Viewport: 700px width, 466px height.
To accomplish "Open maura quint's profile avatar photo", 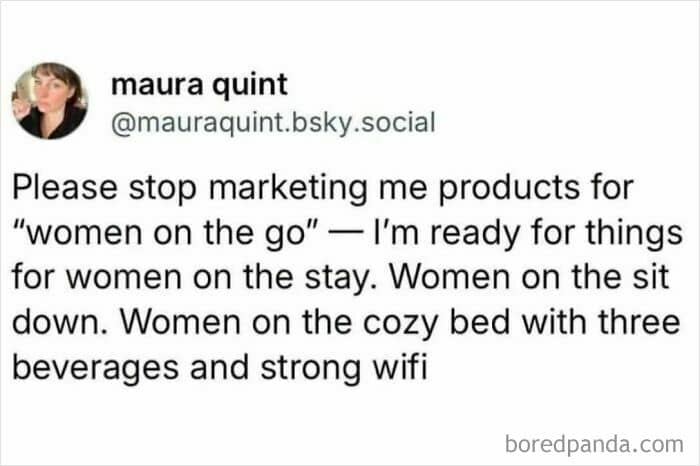I will 50,101.
